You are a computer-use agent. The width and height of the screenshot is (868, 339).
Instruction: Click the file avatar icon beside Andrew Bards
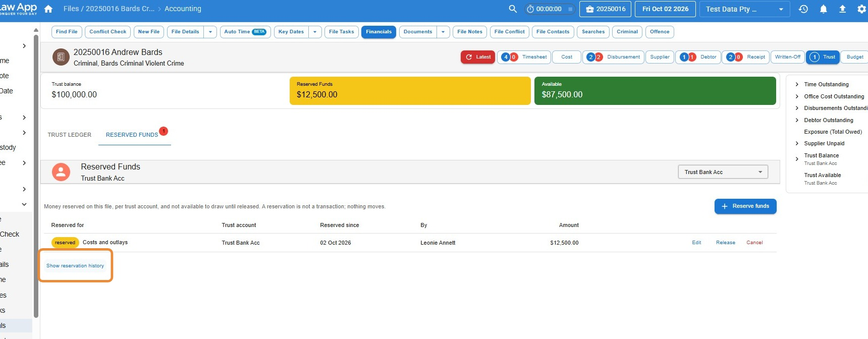[61, 57]
